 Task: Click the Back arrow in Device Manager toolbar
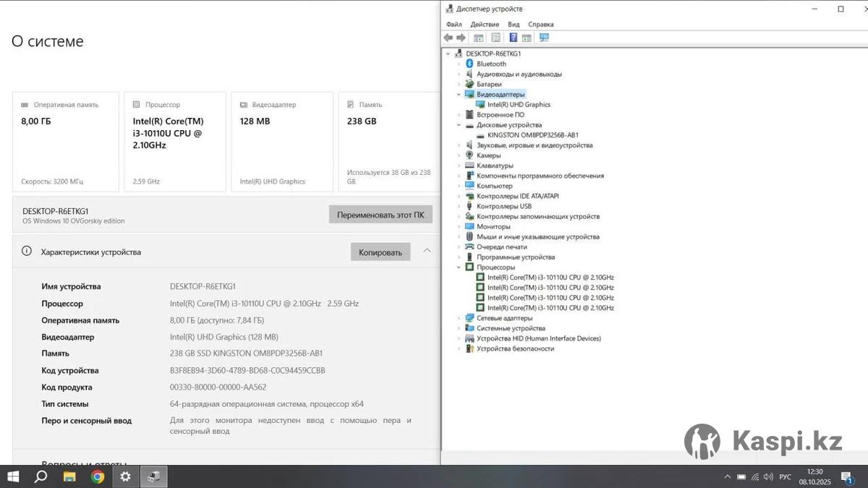[x=448, y=38]
